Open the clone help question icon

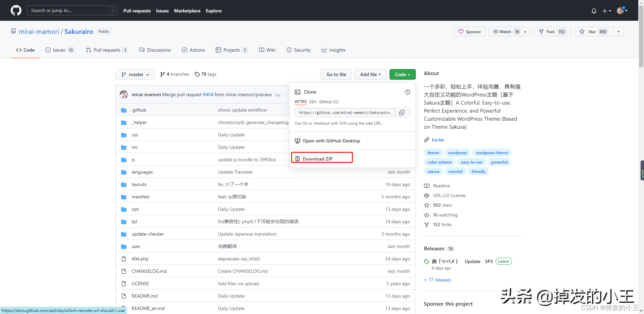point(408,92)
